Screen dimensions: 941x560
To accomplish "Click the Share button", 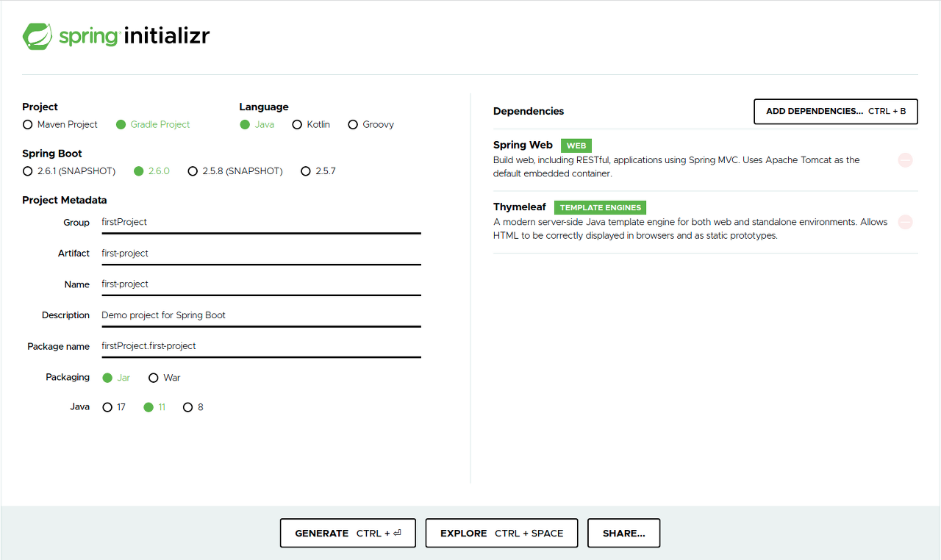I will (x=623, y=533).
